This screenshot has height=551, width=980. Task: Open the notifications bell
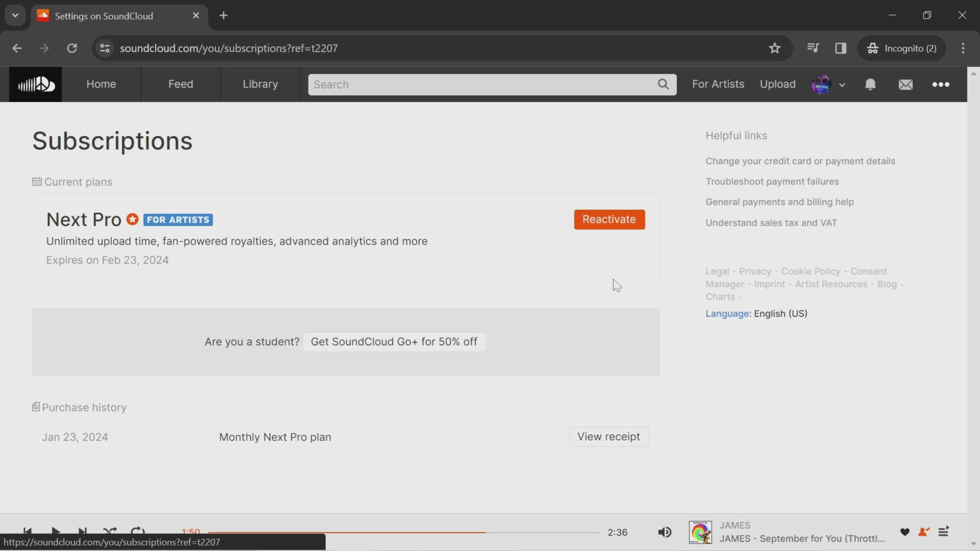[x=870, y=84]
